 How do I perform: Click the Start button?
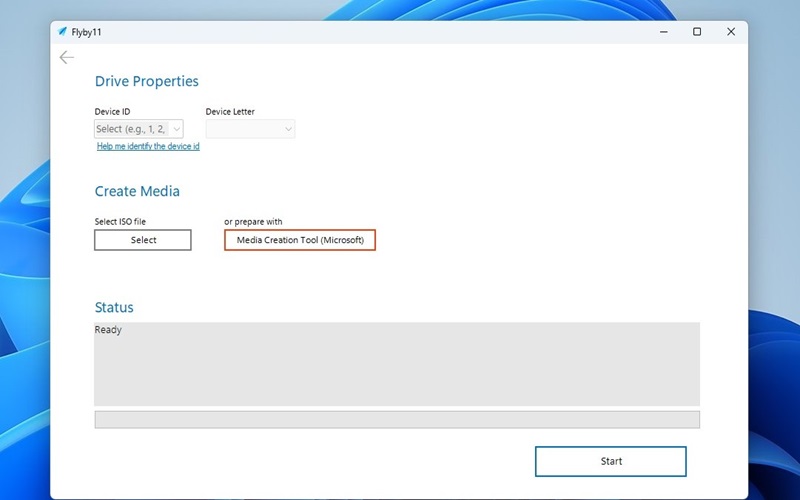pyautogui.click(x=611, y=461)
